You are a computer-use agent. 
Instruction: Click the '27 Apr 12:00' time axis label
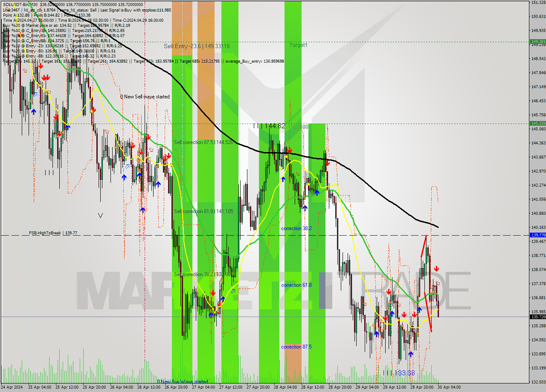pyautogui.click(x=232, y=387)
